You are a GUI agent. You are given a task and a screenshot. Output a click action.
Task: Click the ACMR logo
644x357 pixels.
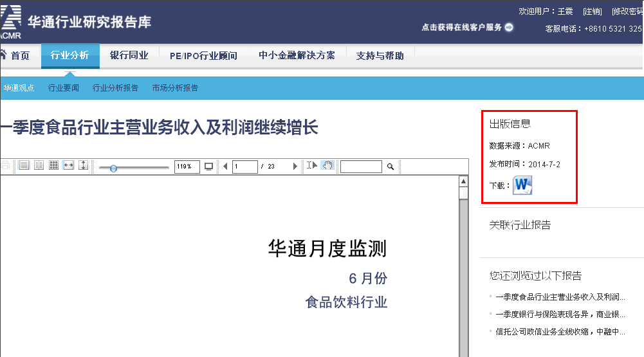(x=11, y=22)
